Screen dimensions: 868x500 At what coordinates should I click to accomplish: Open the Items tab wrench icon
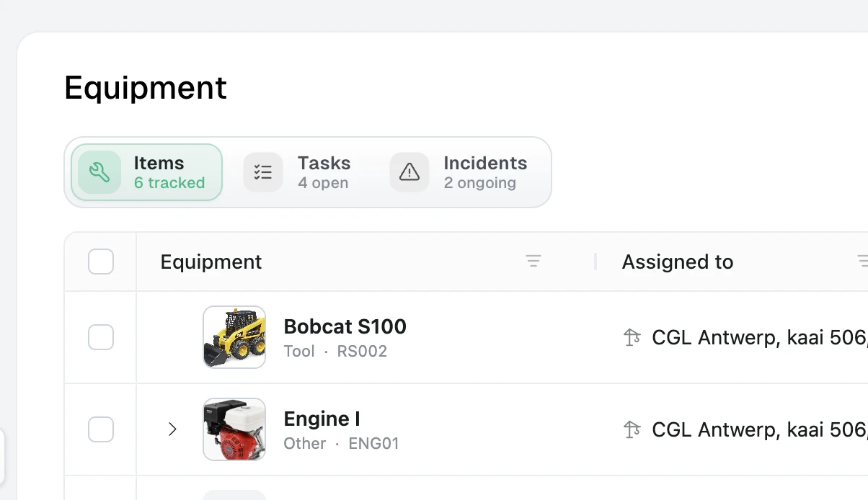[x=99, y=172]
